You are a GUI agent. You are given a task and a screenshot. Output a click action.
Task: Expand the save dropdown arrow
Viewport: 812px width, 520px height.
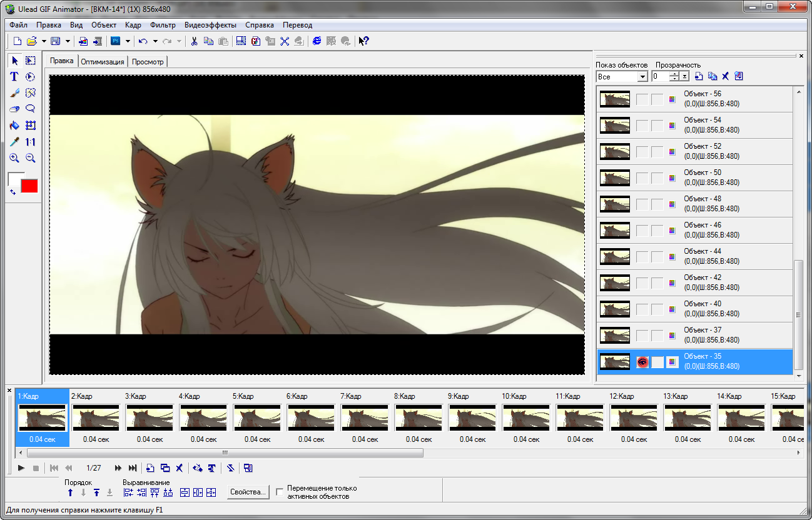point(67,41)
